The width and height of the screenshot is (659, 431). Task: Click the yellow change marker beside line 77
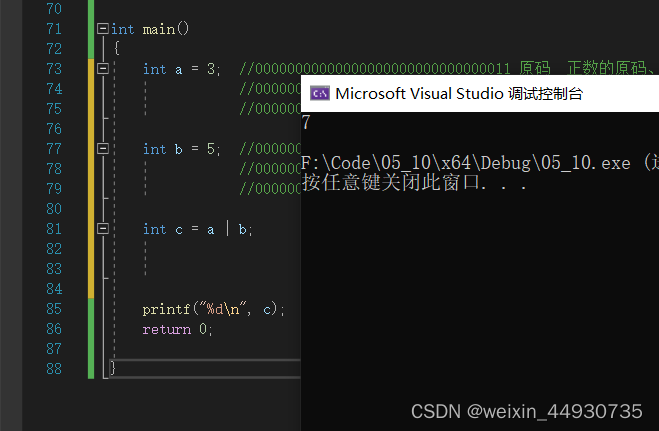(91, 148)
